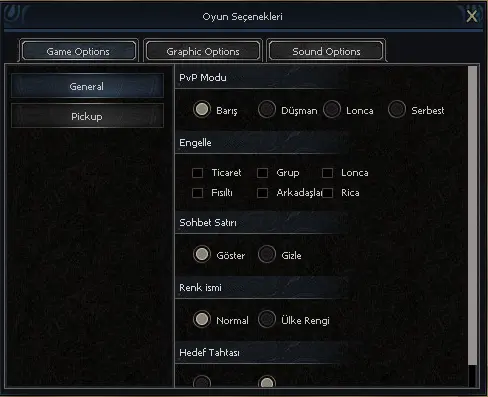Switch to the Sound Options tab
The image size is (488, 397).
click(326, 51)
